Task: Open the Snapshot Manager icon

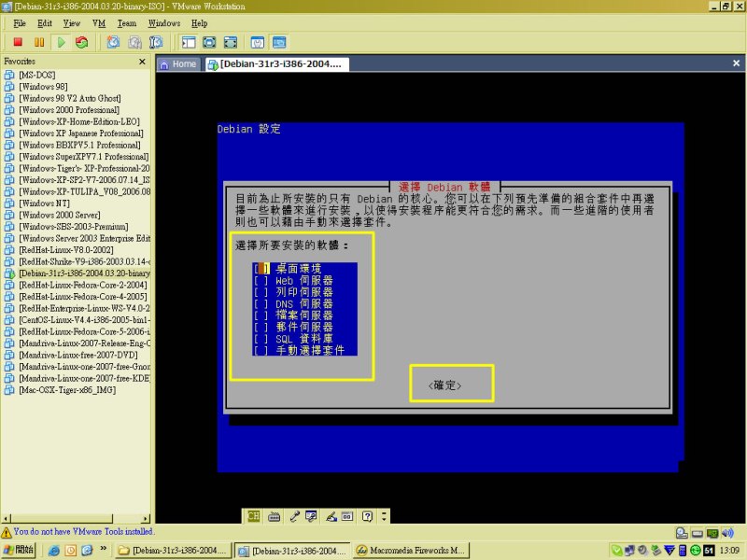Action: (x=156, y=42)
